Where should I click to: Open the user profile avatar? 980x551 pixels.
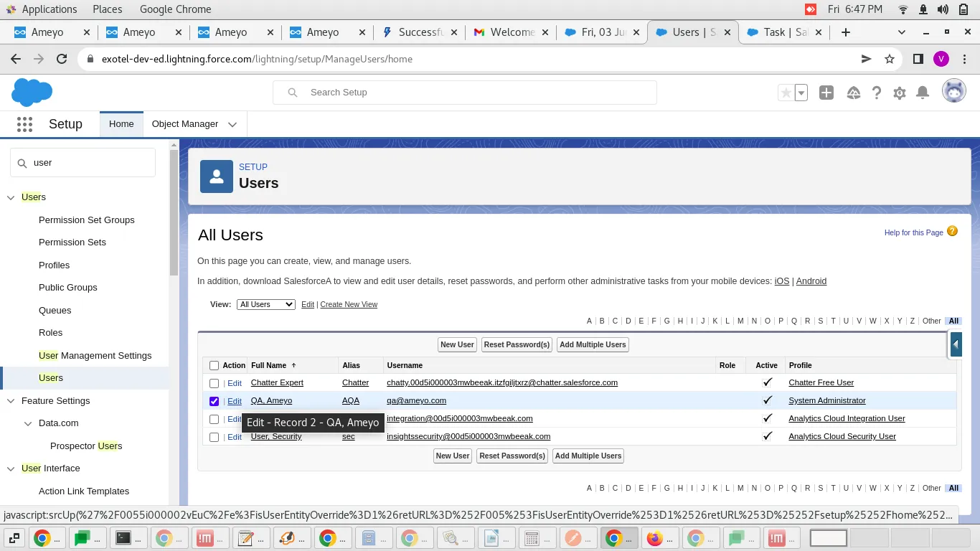click(x=953, y=92)
